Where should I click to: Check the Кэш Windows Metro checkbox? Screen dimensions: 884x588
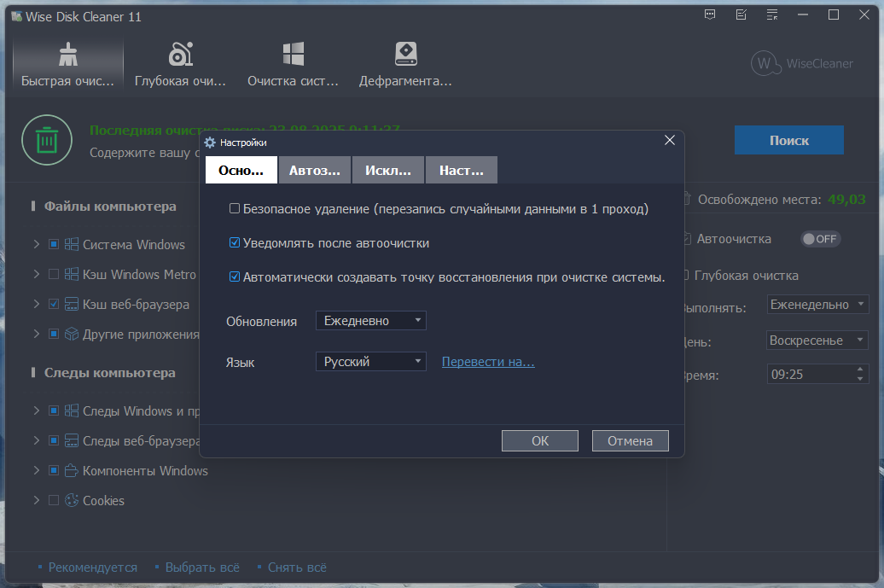coord(54,274)
